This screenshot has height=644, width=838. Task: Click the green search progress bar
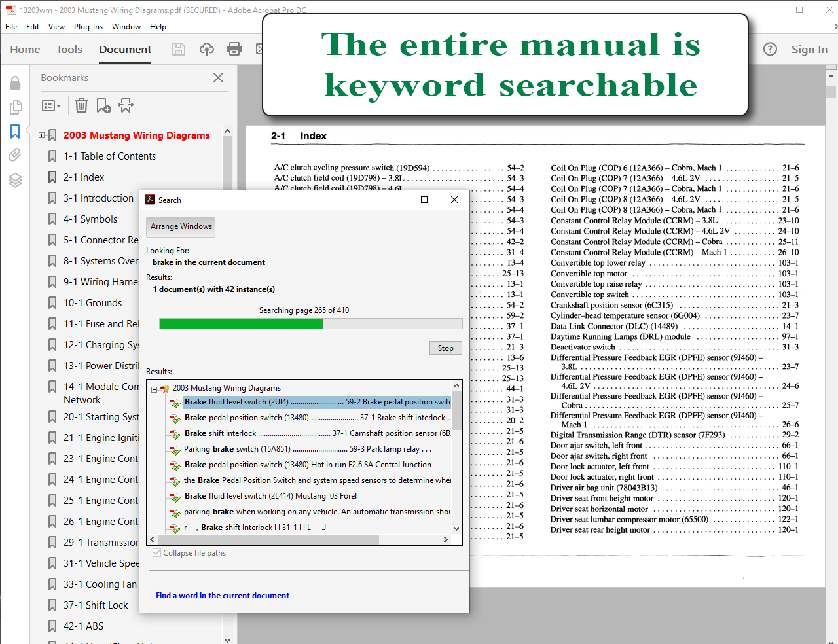241,323
